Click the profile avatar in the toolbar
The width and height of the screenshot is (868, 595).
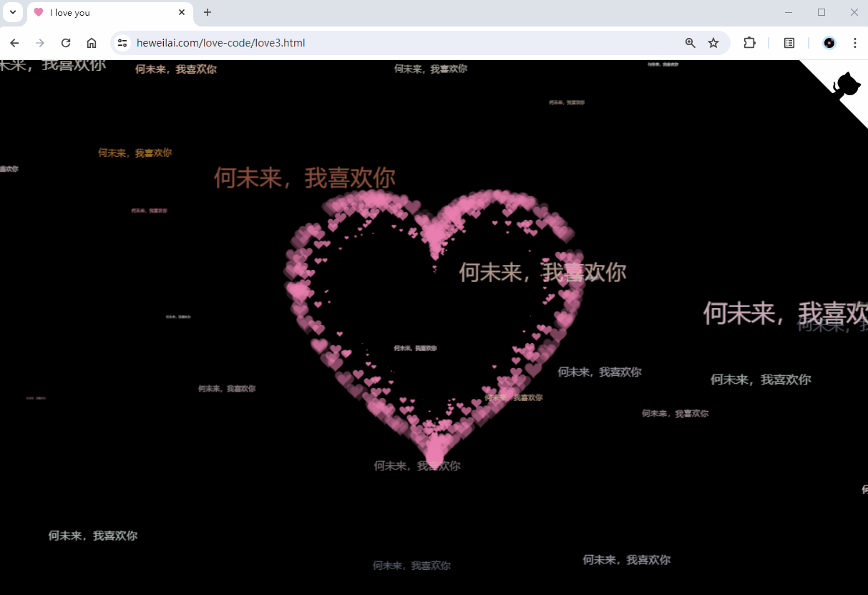click(829, 43)
